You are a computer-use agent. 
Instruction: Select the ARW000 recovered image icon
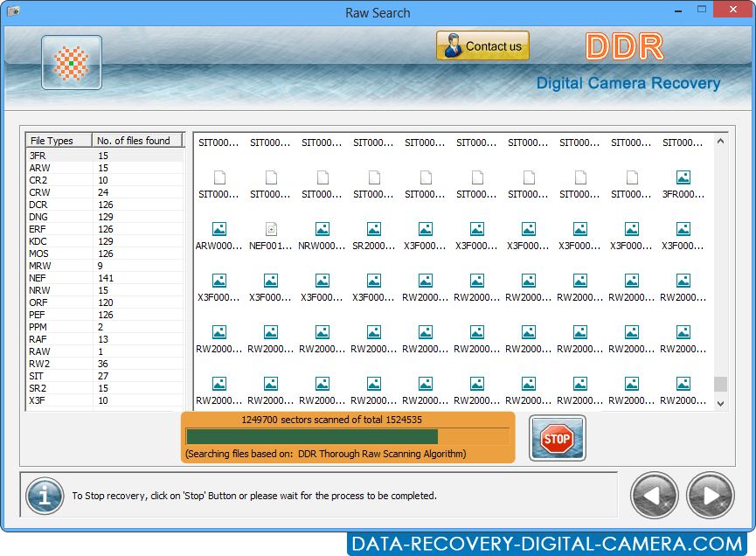(218, 230)
